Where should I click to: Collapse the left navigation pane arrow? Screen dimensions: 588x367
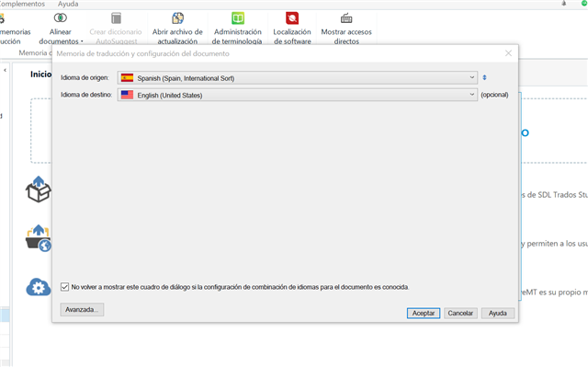coord(5,70)
